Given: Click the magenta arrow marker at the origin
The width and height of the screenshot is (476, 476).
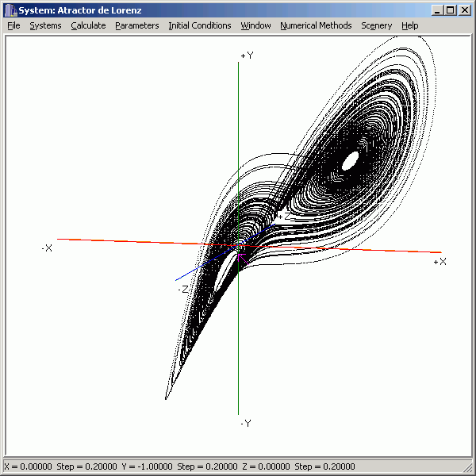Looking at the screenshot, I should (x=243, y=256).
